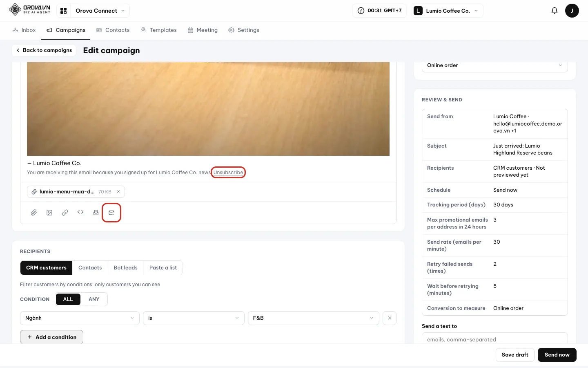This screenshot has height=368, width=588.
Task: Remove the lumio-menu attachment
Action: tap(118, 192)
